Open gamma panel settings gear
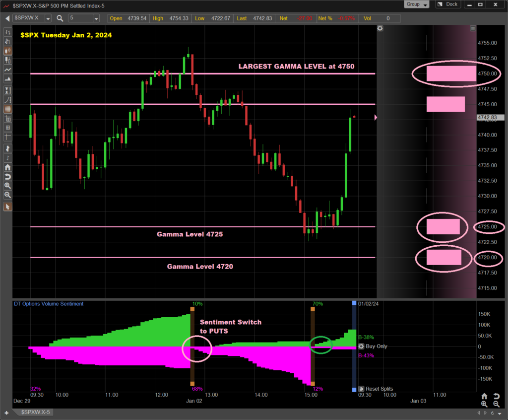This screenshot has height=420, width=508. point(380,28)
